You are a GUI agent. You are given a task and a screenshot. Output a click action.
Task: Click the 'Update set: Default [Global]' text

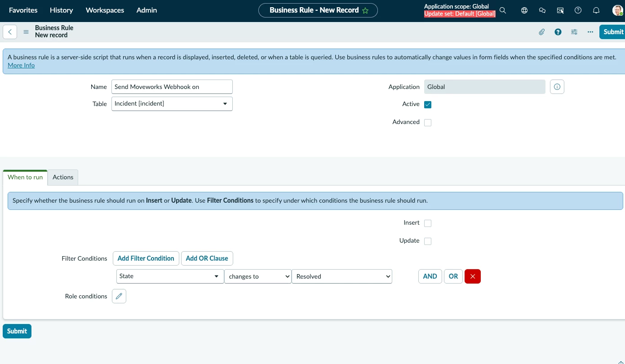pyautogui.click(x=460, y=14)
